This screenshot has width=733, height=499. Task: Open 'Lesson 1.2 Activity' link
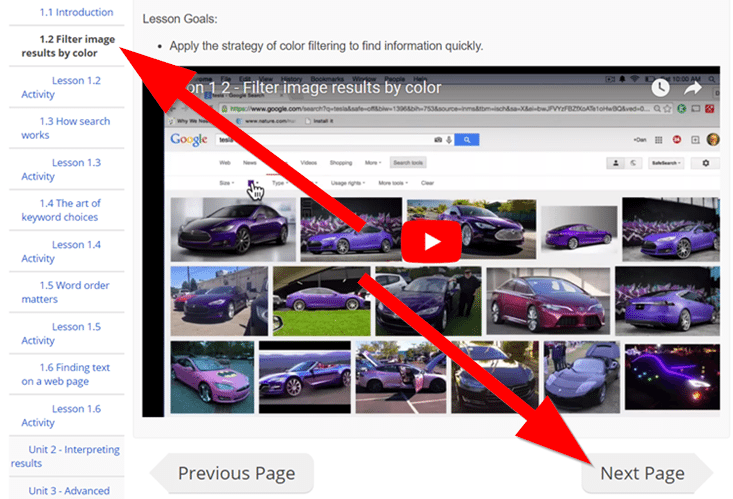(x=61, y=87)
